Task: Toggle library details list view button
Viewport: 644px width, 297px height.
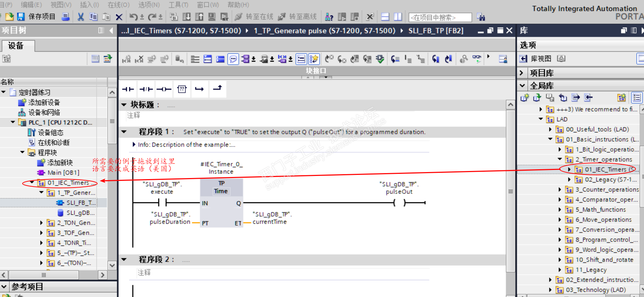Action: coord(637,97)
